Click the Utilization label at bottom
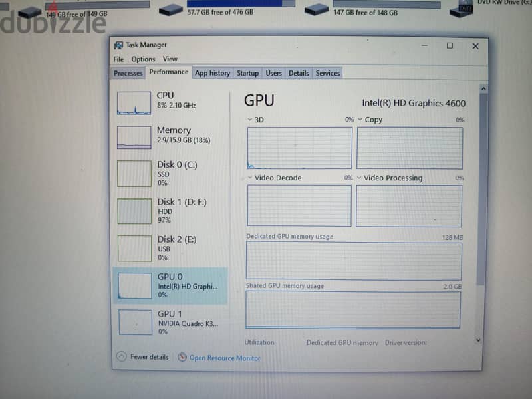Viewport: 532px width, 399px height. tap(259, 342)
